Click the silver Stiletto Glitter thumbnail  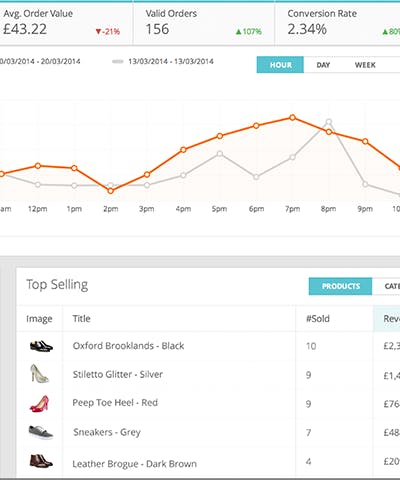coord(39,374)
